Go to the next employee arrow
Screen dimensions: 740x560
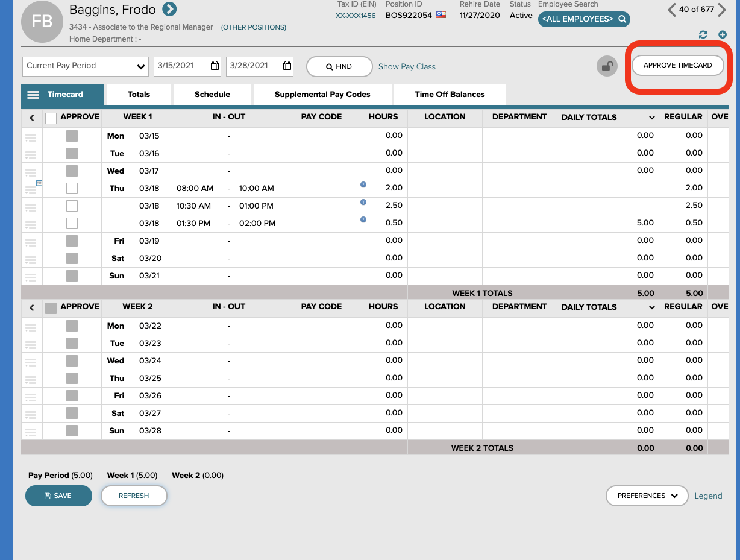721,10
